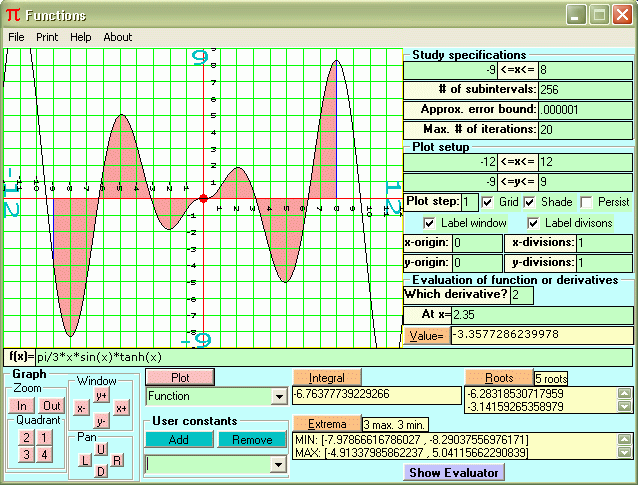Viewport: 638px width, 485px height.
Task: Zoom in on the graph
Action: (23, 405)
